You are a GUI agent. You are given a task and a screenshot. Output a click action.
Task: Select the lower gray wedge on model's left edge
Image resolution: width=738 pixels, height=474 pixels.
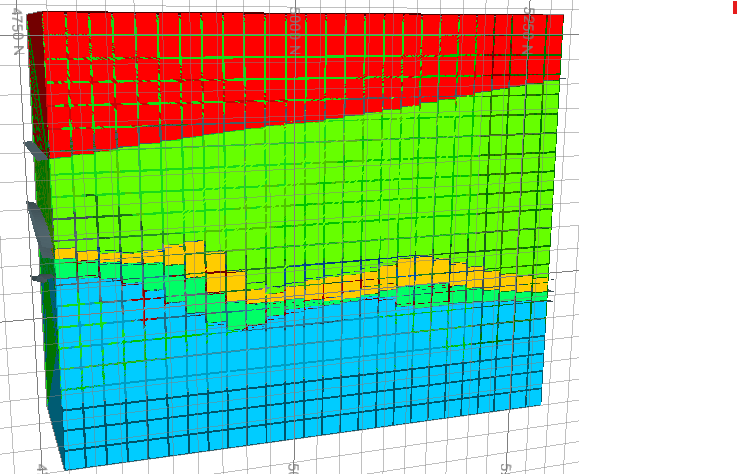click(38, 225)
